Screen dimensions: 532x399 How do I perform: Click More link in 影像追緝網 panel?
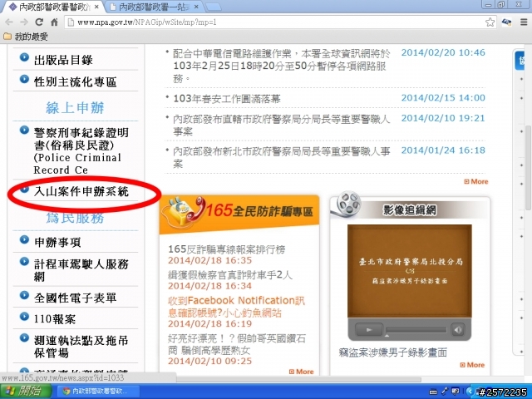point(472,365)
